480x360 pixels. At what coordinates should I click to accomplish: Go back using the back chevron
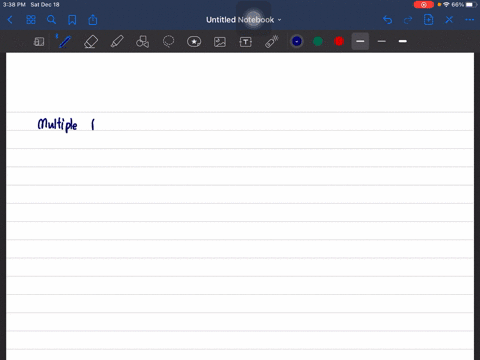pyautogui.click(x=10, y=20)
